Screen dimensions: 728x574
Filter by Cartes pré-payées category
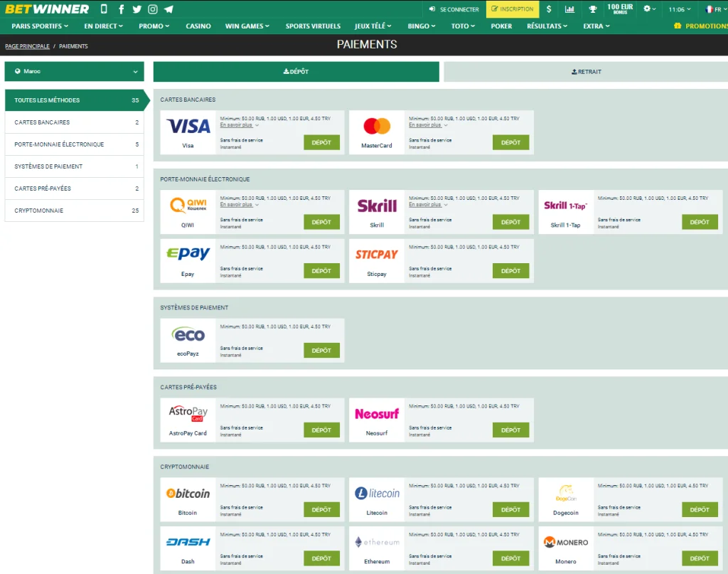(x=74, y=188)
